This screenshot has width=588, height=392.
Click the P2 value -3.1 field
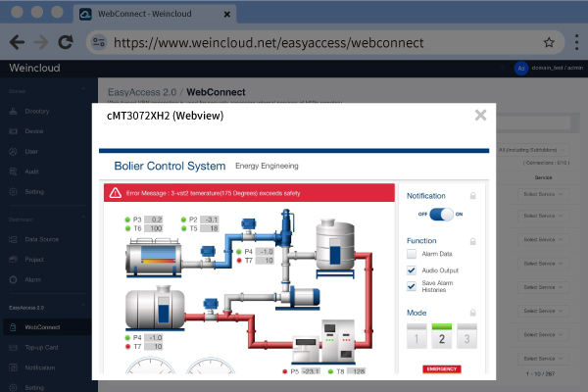(210, 220)
